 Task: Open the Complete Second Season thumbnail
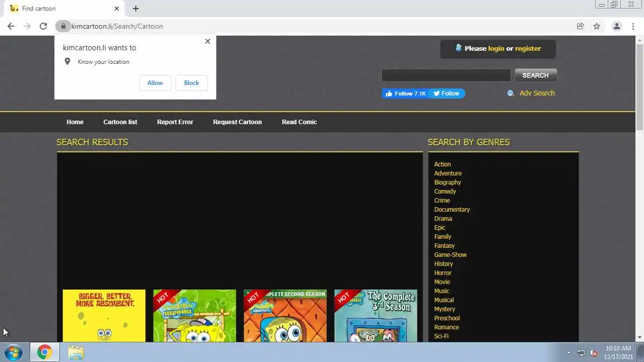tap(285, 316)
